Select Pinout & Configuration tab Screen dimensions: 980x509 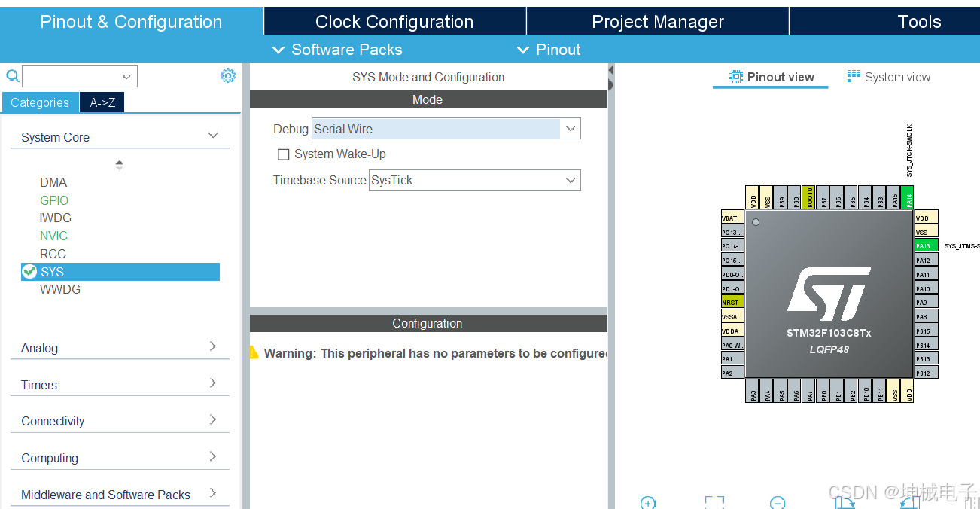tap(131, 22)
